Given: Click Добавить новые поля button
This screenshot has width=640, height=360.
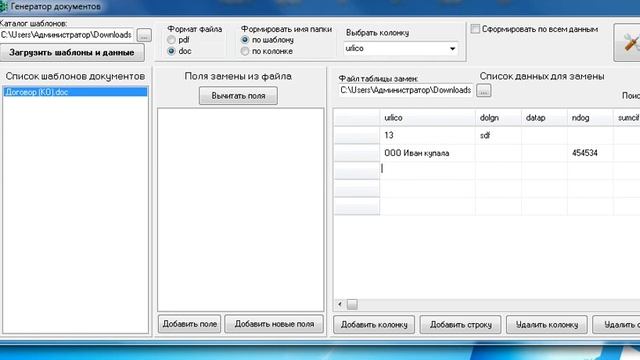Looking at the screenshot, I should [274, 324].
